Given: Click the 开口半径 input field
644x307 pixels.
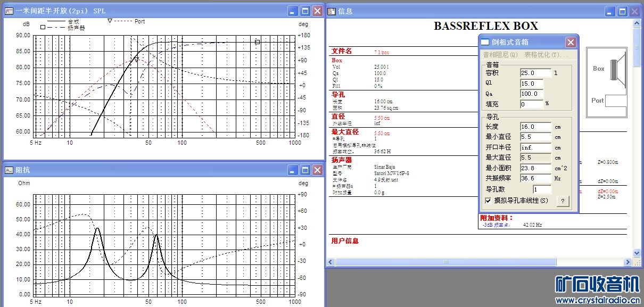Looking at the screenshot, I should [x=535, y=147].
